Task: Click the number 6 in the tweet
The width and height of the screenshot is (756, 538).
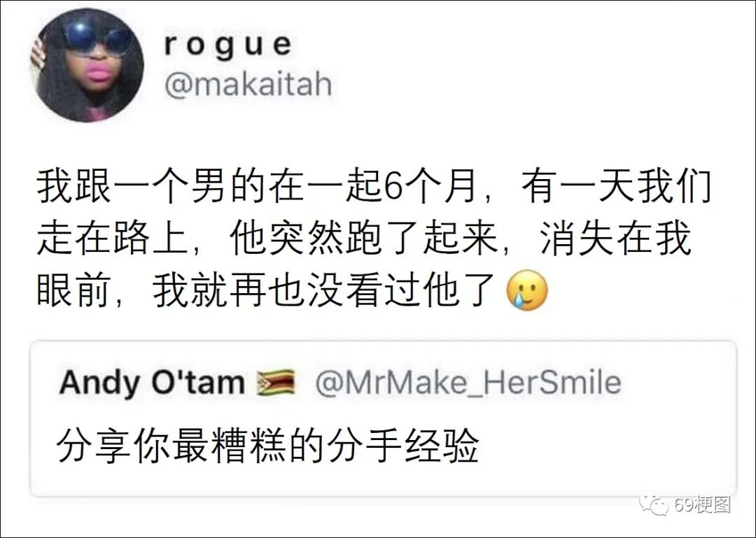Action: coord(393,187)
